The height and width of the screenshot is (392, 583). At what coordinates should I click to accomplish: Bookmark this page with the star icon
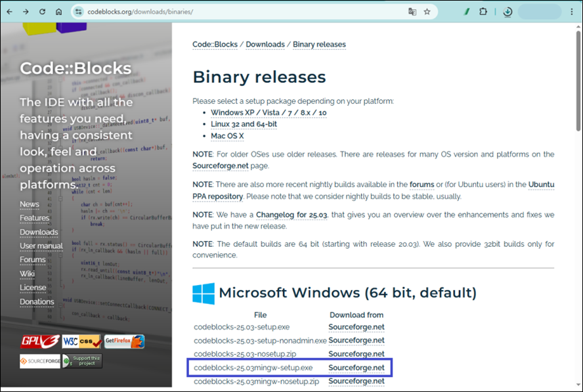point(427,12)
